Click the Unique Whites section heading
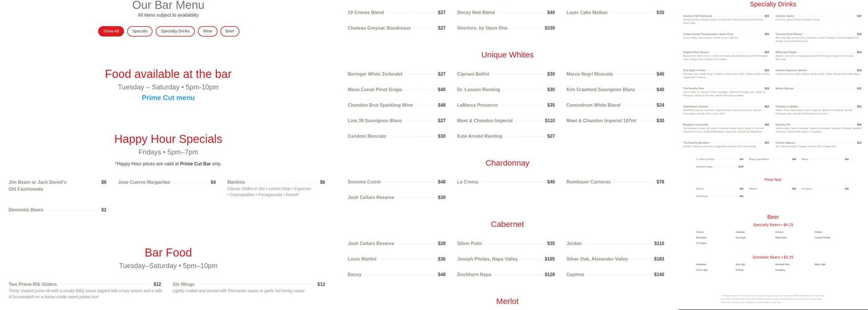This screenshot has width=868, height=310. 507,55
